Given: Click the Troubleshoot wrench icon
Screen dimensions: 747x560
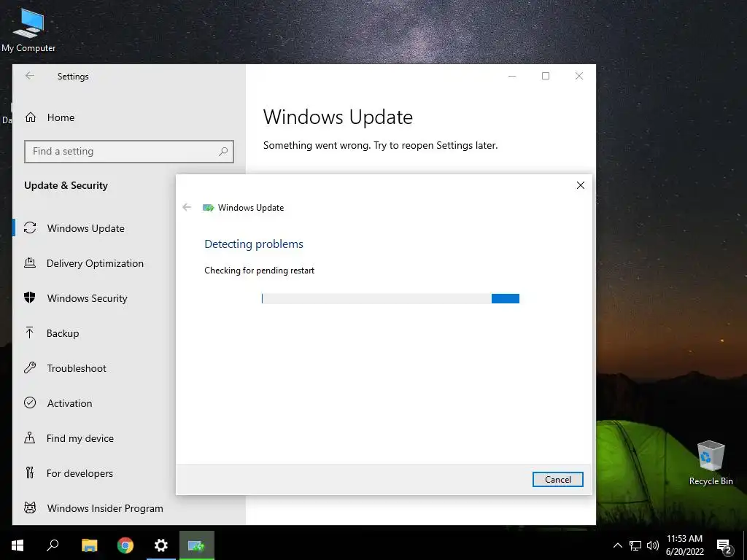Looking at the screenshot, I should point(30,367).
